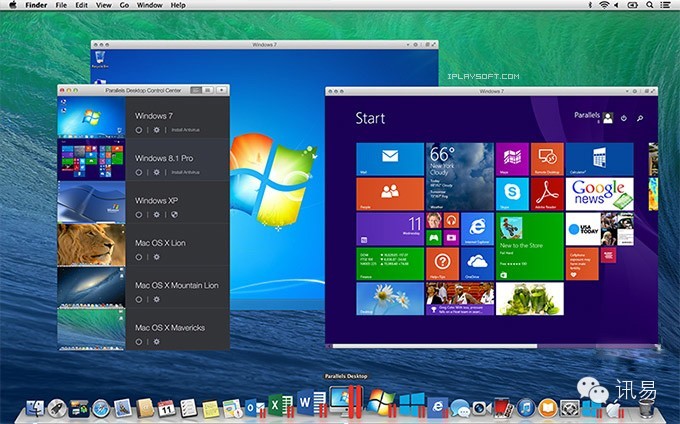
Task: Open the Mail tile on Start screen
Action: pos(390,159)
